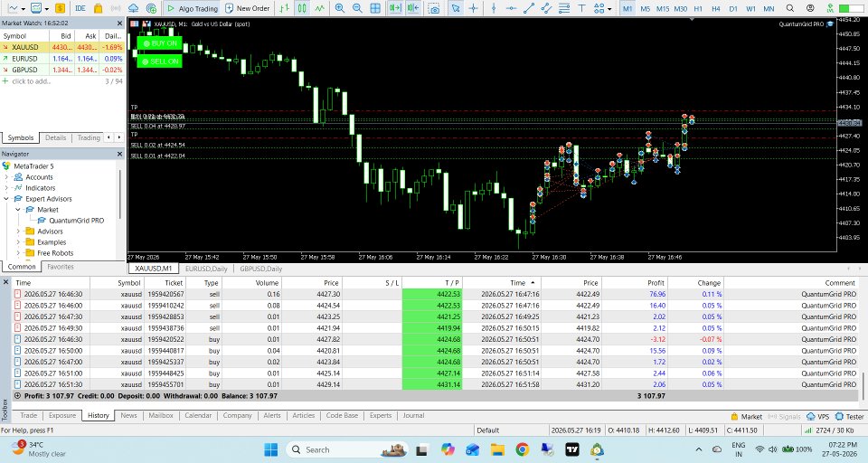Viewport: 868px width, 463px height.
Task: Switch to the EURUSD,Daily chart tab
Action: [x=206, y=269]
